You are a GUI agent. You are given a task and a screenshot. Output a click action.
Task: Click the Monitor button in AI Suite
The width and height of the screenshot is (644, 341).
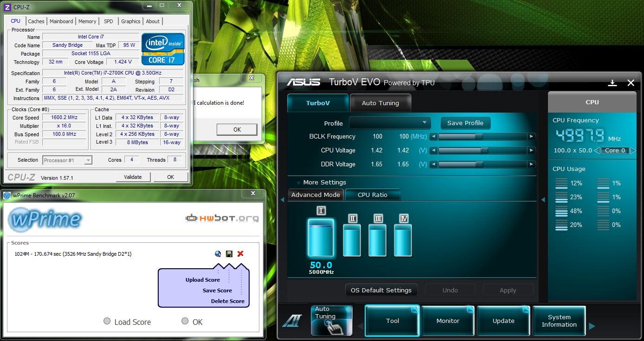tap(448, 321)
